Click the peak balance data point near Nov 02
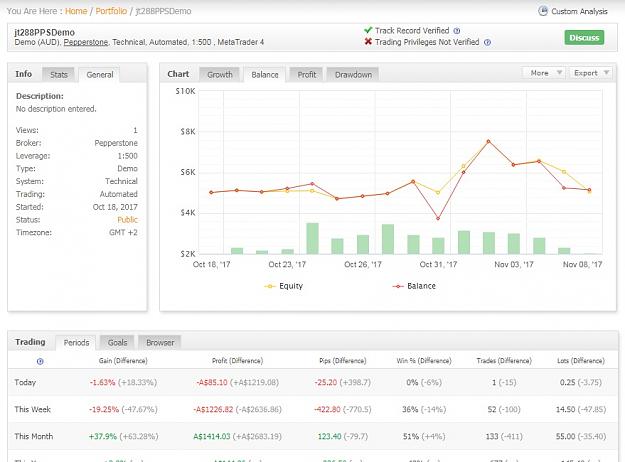Image resolution: width=625 pixels, height=462 pixels. (x=488, y=142)
